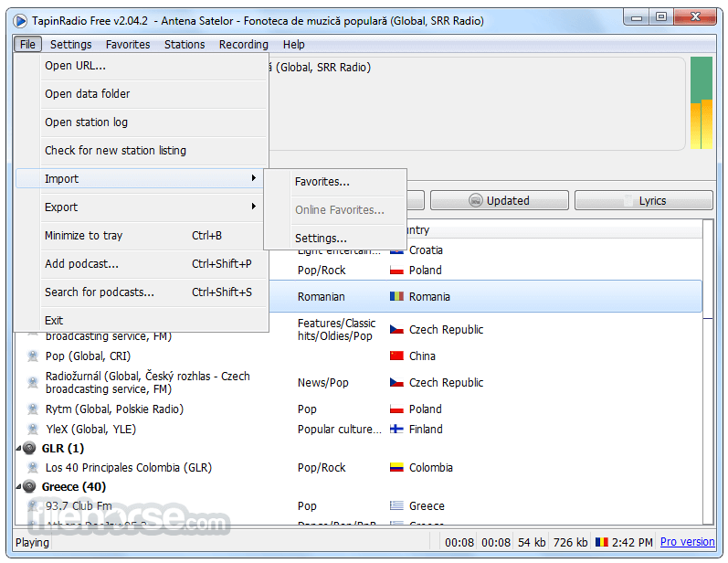The image size is (728, 563).
Task: Open the Favorites menu
Action: (128, 45)
